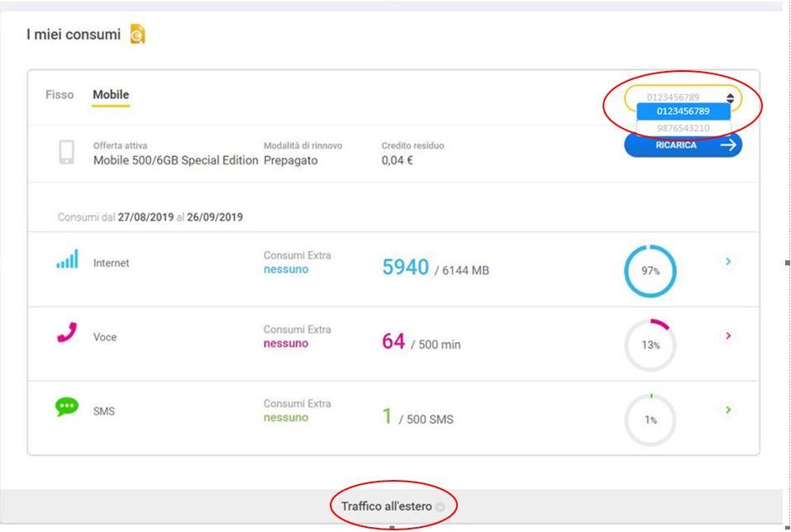
Task: Click the pink Voce phone handset icon
Action: (x=67, y=332)
